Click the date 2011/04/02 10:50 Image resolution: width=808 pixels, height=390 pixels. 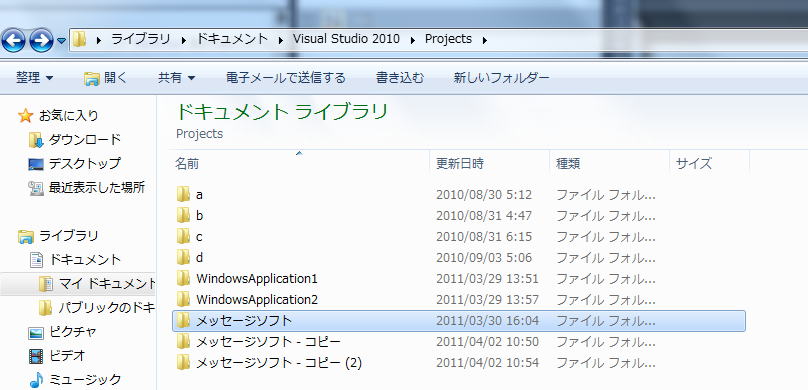pos(487,342)
